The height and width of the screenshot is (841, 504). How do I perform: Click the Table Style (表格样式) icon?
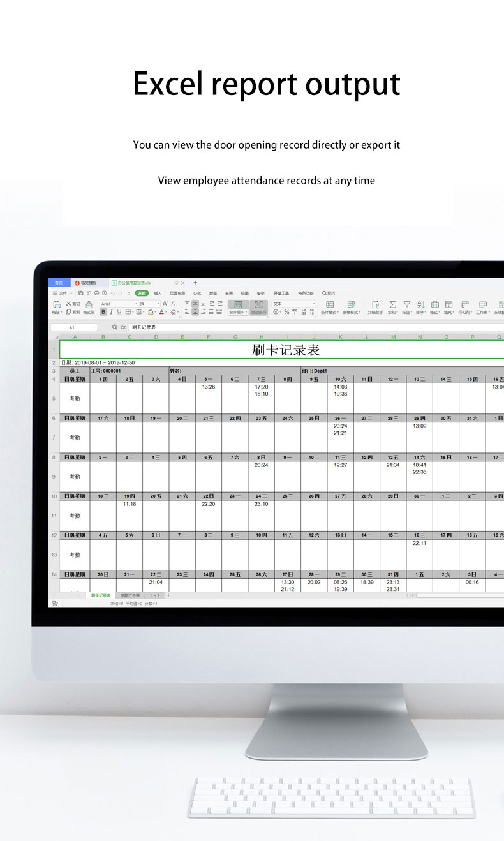click(351, 304)
